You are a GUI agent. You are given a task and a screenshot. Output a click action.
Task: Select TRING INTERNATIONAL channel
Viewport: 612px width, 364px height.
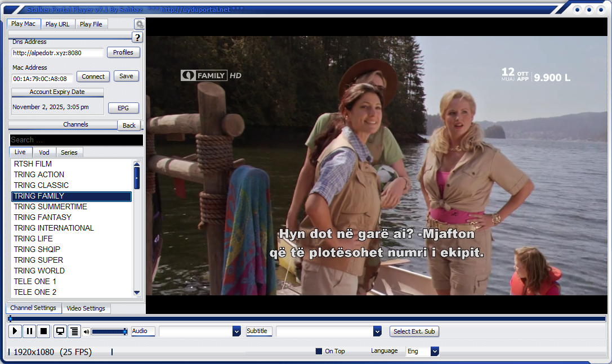(x=72, y=228)
